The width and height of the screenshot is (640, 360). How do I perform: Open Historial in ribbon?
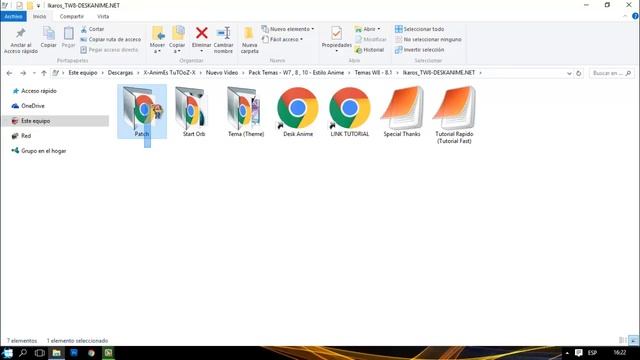pyautogui.click(x=369, y=50)
